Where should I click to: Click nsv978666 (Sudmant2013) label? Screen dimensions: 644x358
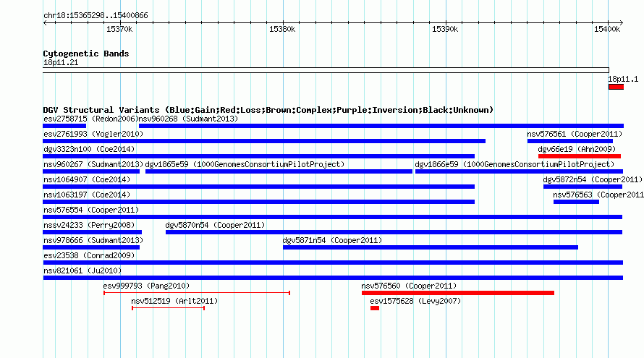[x=93, y=241]
